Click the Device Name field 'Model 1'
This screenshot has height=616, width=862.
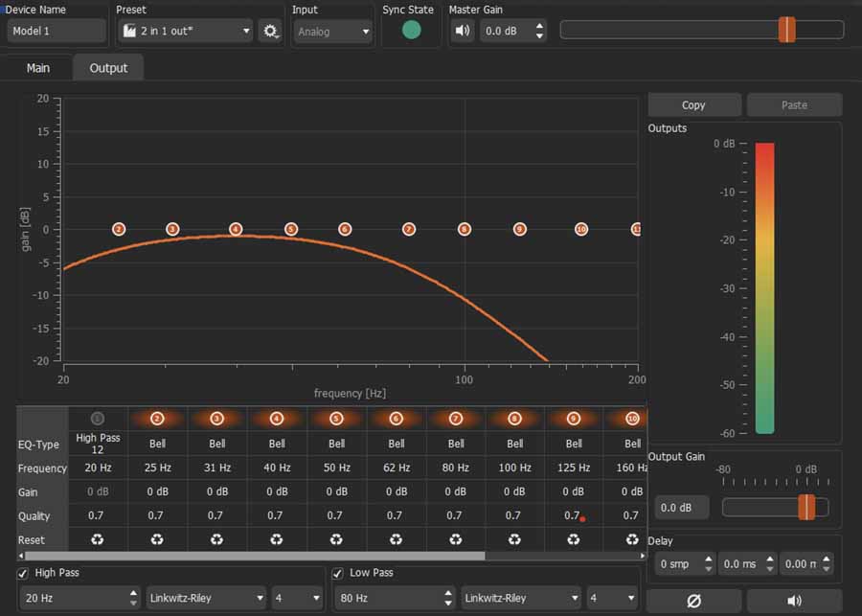click(57, 31)
